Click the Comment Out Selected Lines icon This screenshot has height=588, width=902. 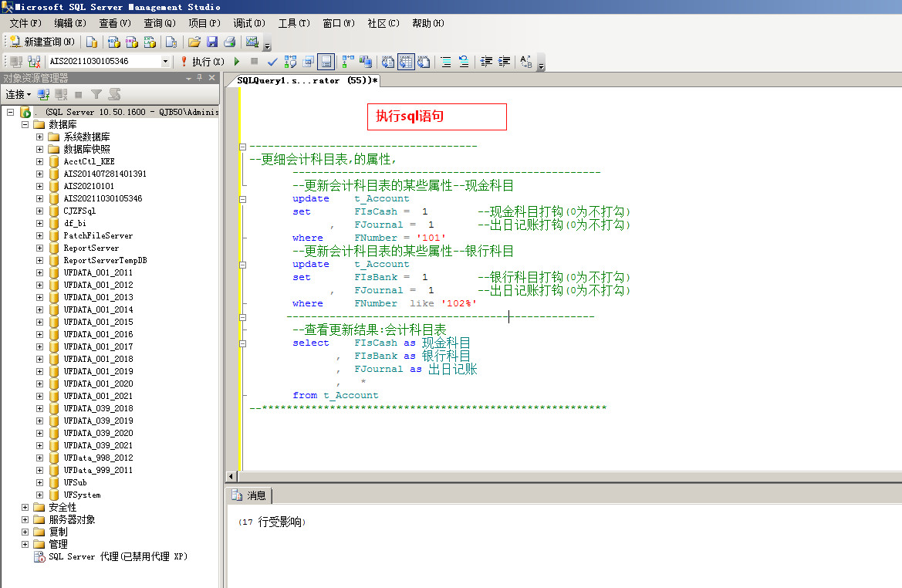(446, 62)
